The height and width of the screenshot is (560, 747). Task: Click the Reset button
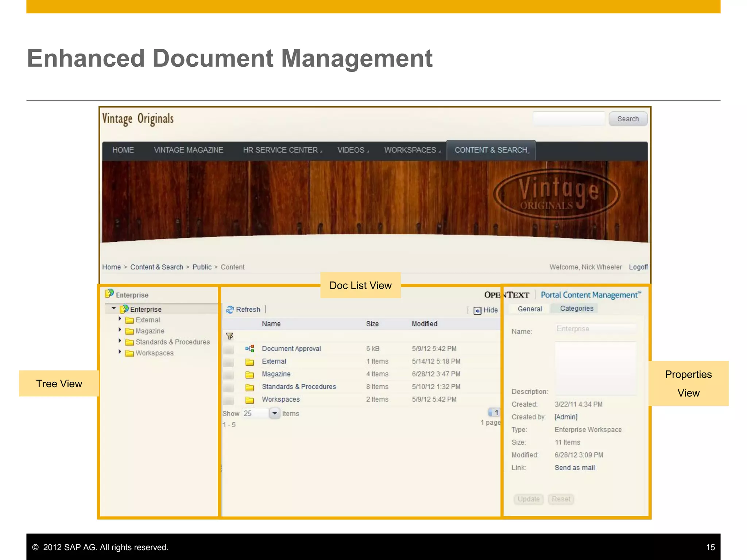(561, 499)
